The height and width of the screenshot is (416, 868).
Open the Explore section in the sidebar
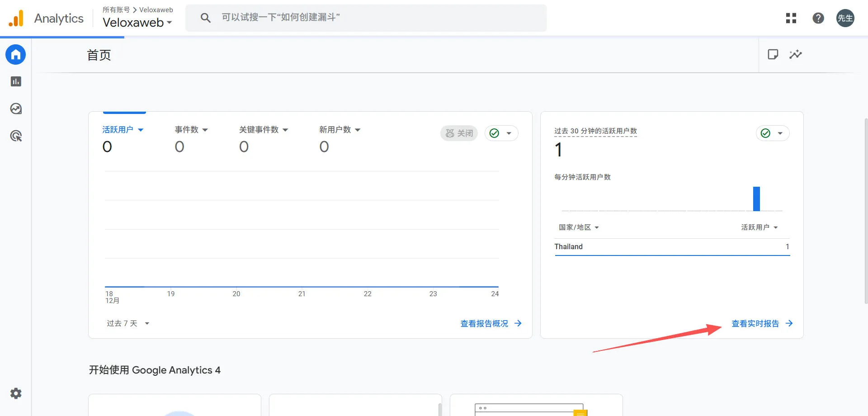pos(15,109)
